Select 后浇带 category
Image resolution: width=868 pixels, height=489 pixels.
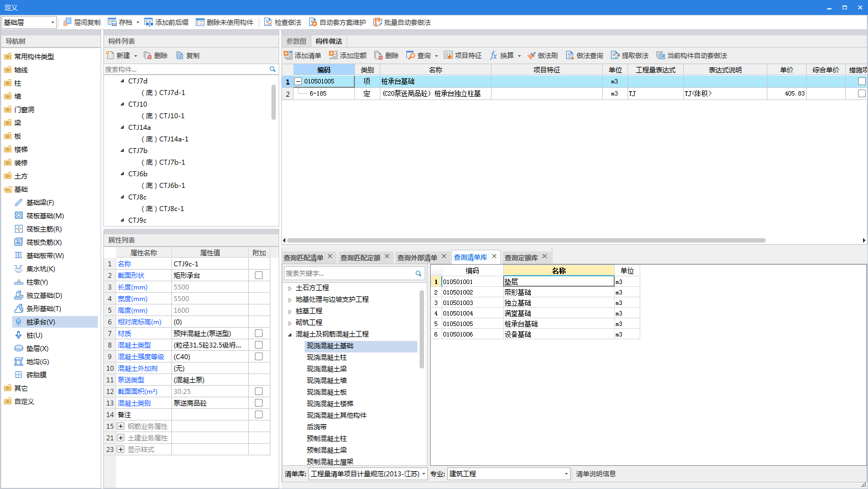(x=317, y=427)
